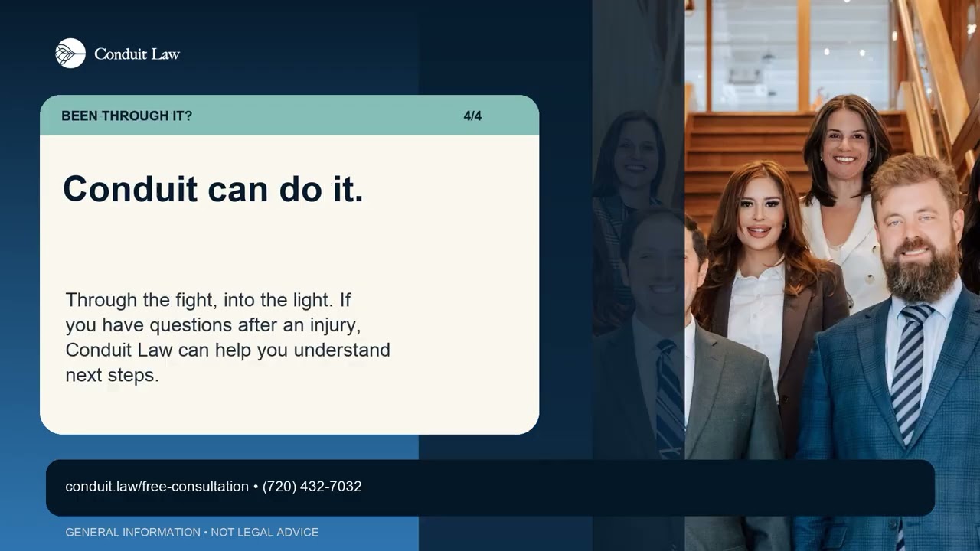Viewport: 980px width, 551px height.
Task: Click the Conduit Law leaf logo icon
Action: pos(70,54)
